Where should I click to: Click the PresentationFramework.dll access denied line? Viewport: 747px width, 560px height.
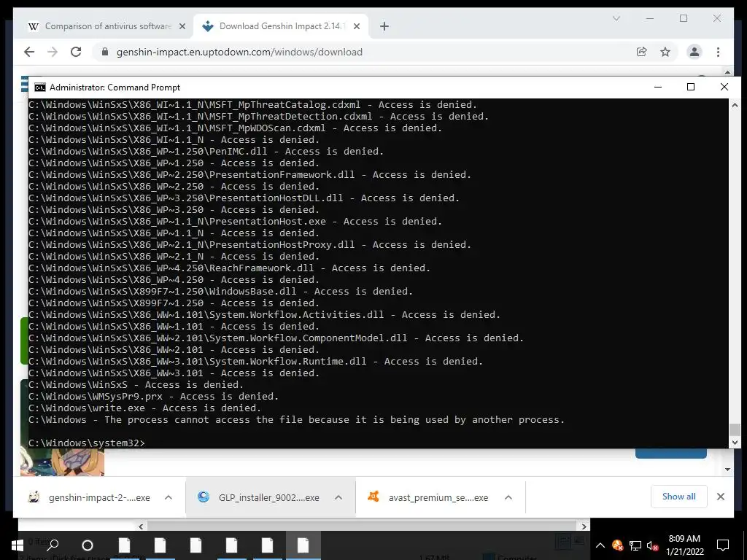249,175
